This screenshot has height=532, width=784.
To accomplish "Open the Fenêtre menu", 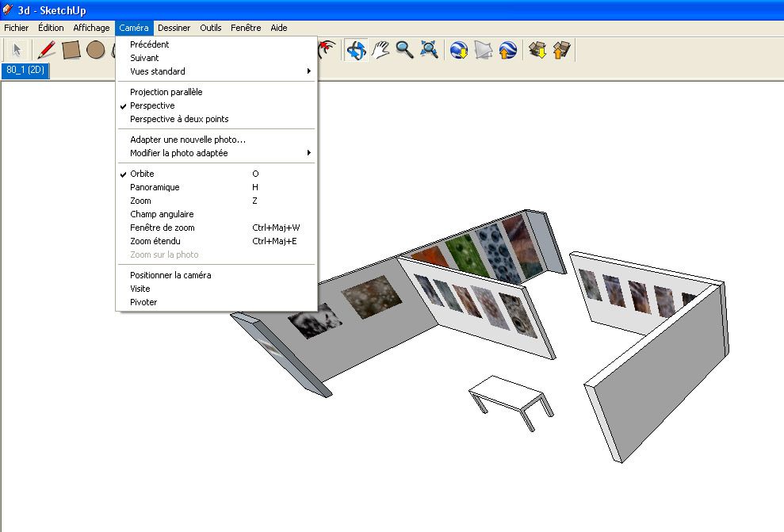I will pos(246,28).
